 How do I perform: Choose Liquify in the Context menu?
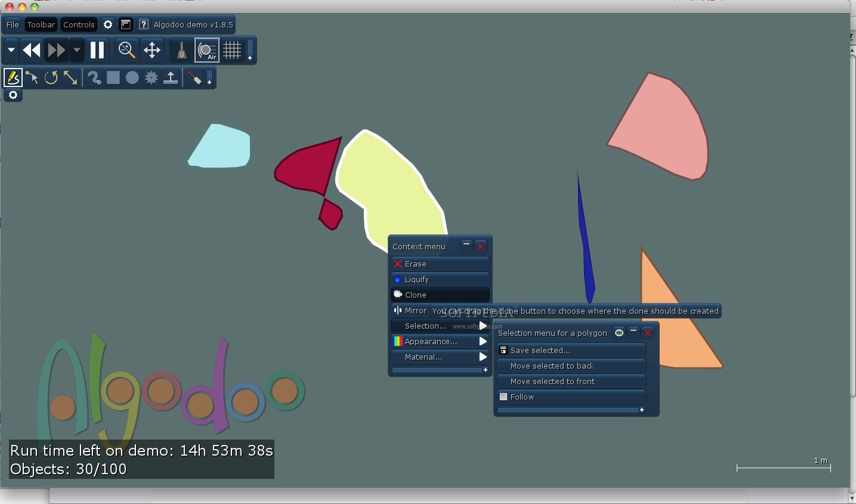click(x=440, y=279)
